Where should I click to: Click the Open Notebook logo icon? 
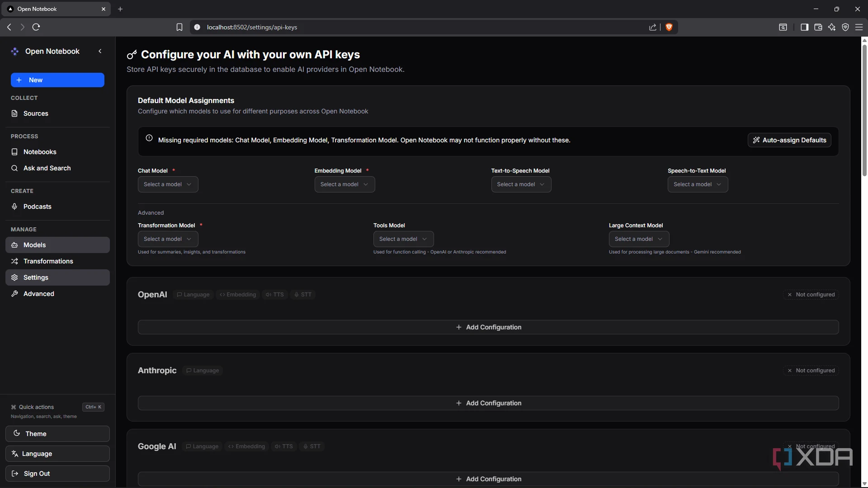[x=15, y=52]
